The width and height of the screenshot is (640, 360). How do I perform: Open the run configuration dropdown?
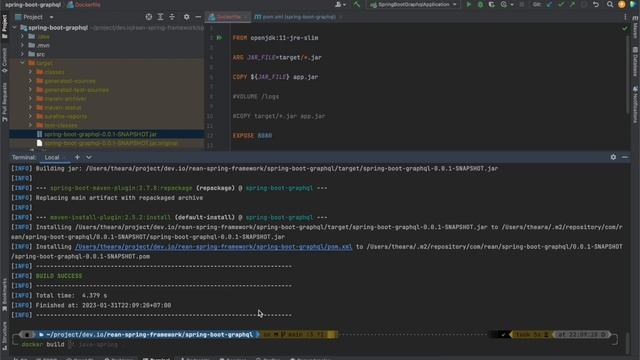pos(413,4)
